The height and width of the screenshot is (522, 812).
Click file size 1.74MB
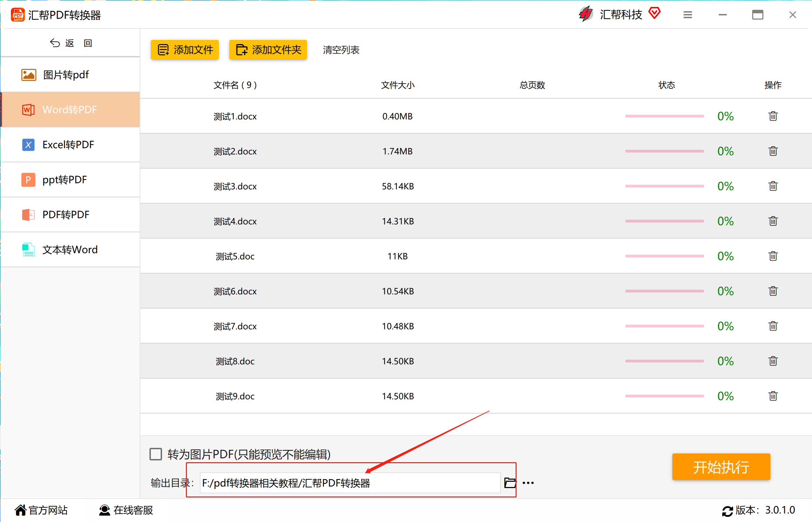[x=398, y=151]
